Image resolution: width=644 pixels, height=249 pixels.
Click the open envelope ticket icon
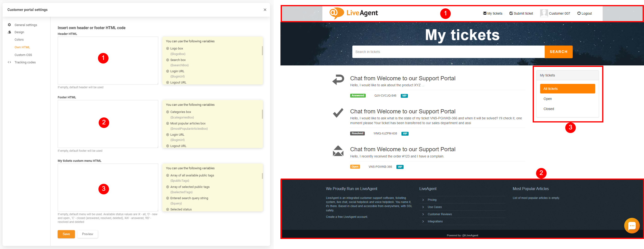point(338,151)
